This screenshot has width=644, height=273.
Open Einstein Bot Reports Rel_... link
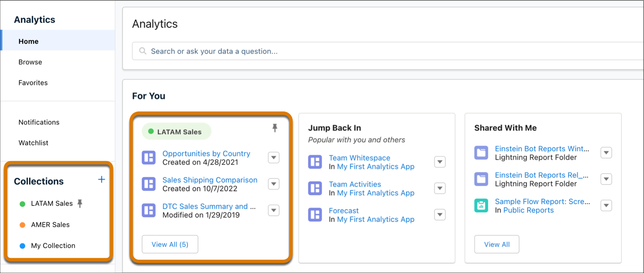(x=542, y=175)
